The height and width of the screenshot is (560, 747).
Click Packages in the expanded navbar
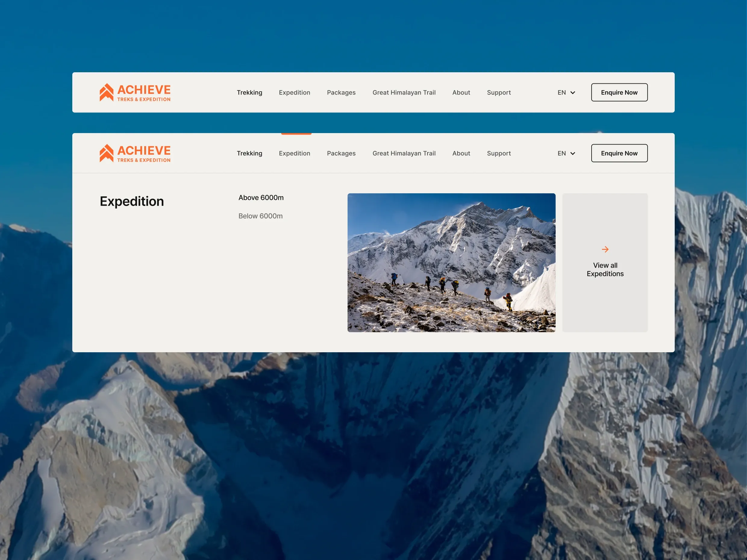pos(341,153)
